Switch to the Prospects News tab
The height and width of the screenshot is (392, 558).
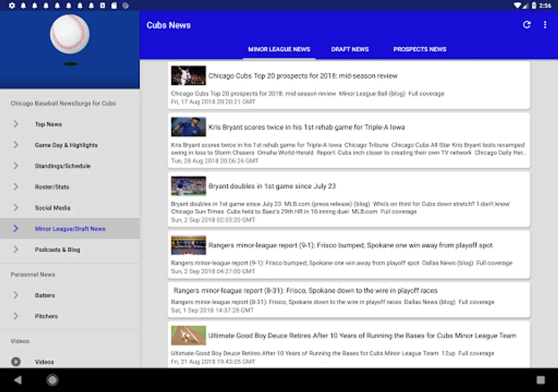click(420, 49)
